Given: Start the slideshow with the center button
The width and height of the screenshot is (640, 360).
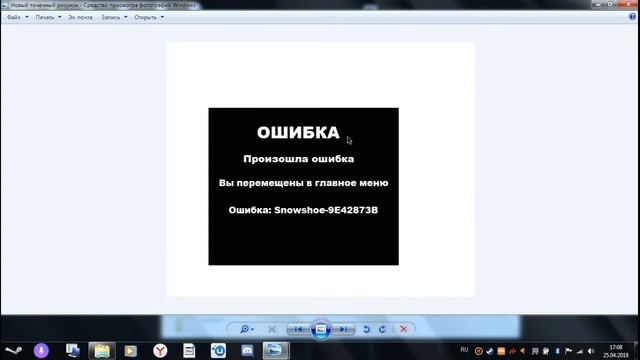Looking at the screenshot, I should pyautogui.click(x=321, y=329).
